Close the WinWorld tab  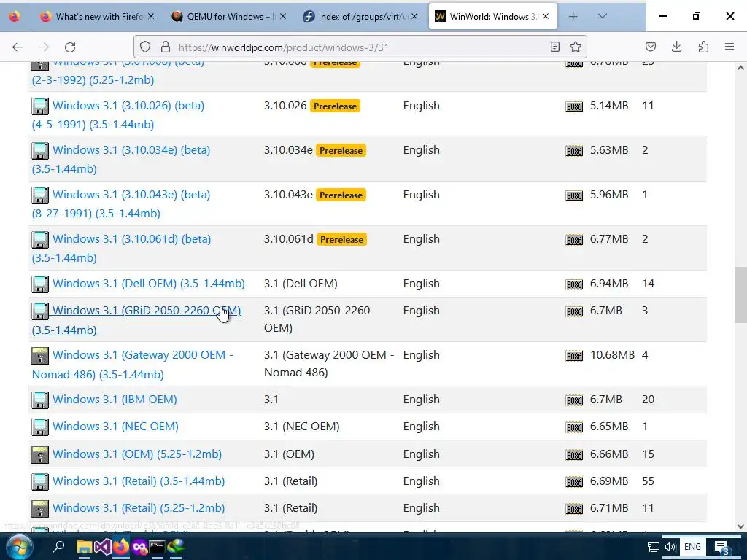(x=546, y=16)
